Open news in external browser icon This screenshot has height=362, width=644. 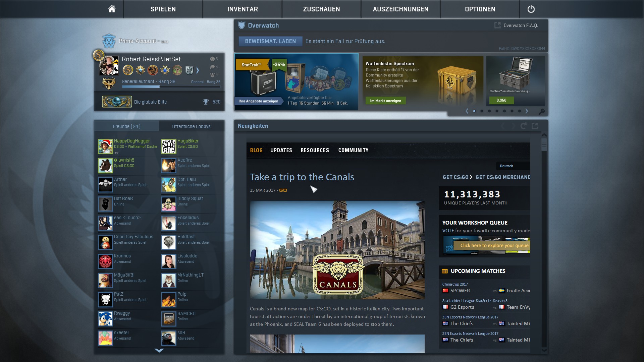pyautogui.click(x=535, y=126)
